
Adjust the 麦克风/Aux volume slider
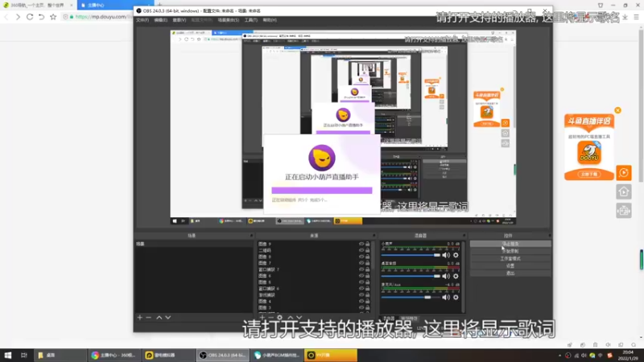[411, 297]
